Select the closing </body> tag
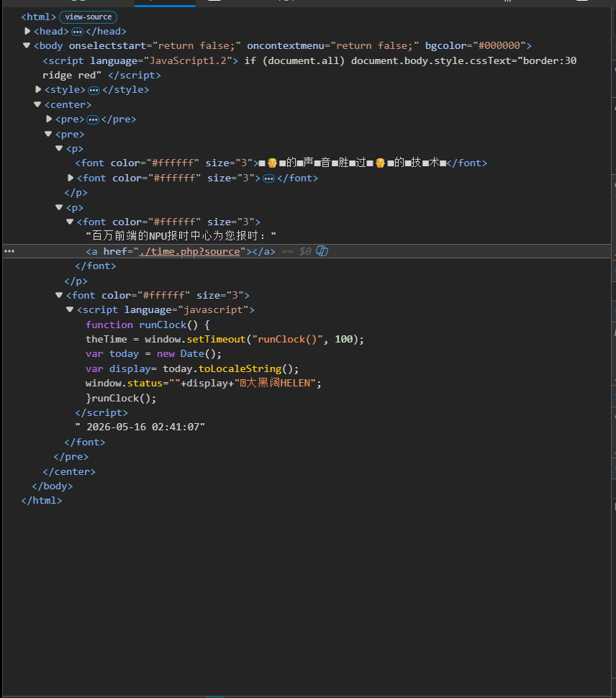 click(52, 486)
